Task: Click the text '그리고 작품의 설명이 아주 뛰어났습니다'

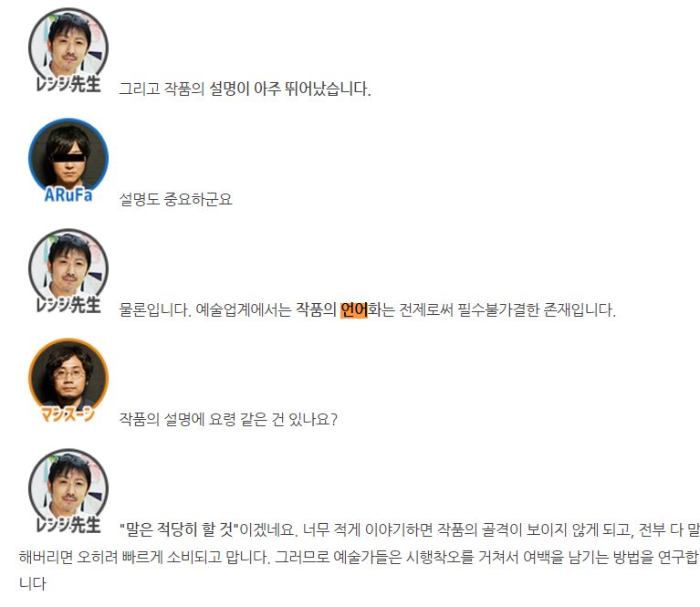Action: click(x=245, y=89)
